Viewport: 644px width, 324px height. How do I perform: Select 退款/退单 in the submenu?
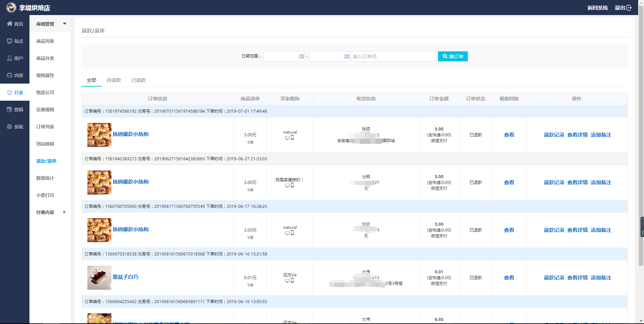tap(46, 161)
